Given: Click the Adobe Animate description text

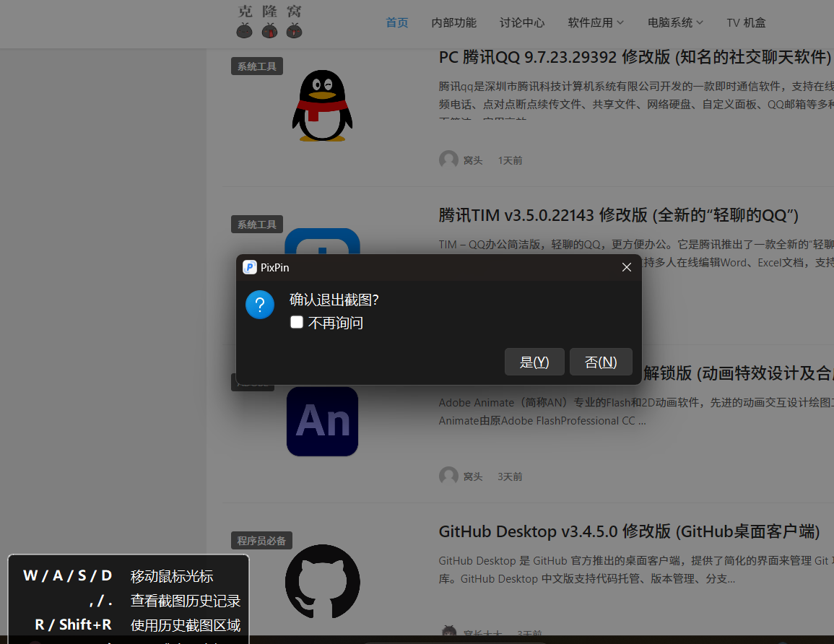Looking at the screenshot, I should coord(636,412).
